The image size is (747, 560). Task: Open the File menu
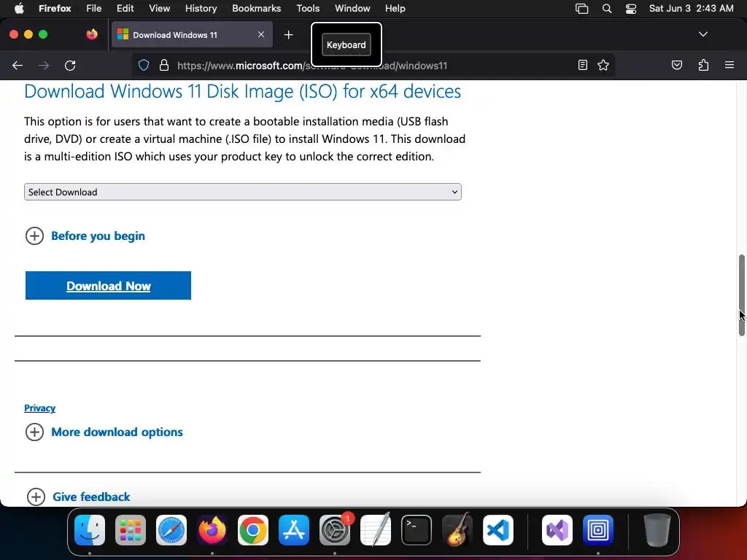[x=94, y=9]
